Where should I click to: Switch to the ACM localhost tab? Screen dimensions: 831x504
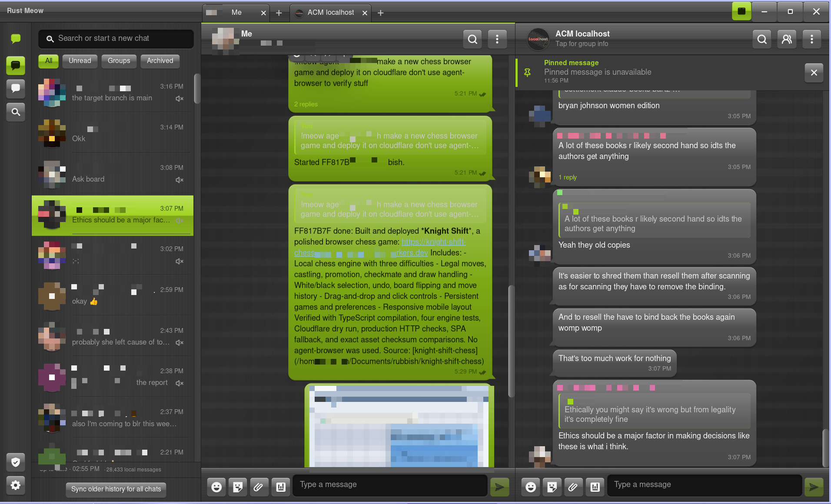[x=330, y=13]
